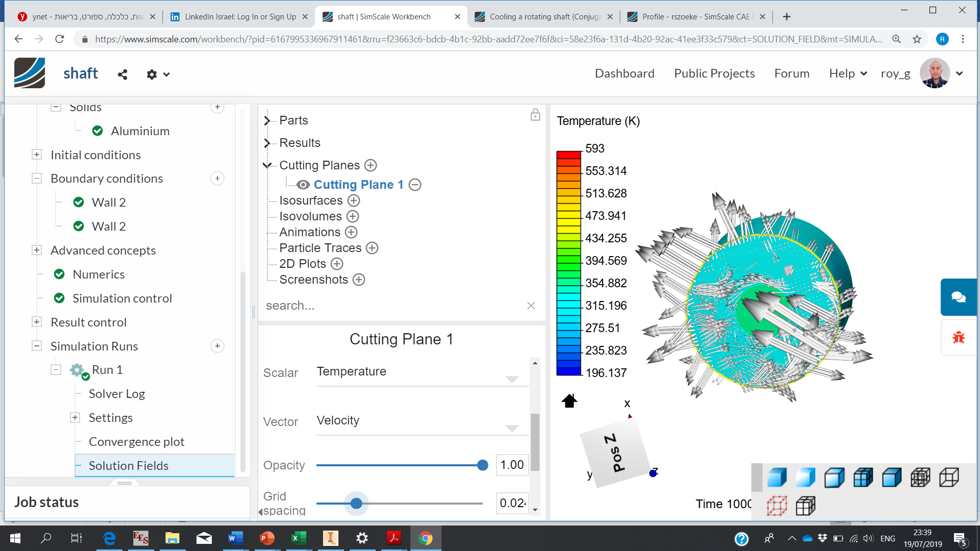Toggle Cutting Plane 1 visibility eye

(x=303, y=185)
